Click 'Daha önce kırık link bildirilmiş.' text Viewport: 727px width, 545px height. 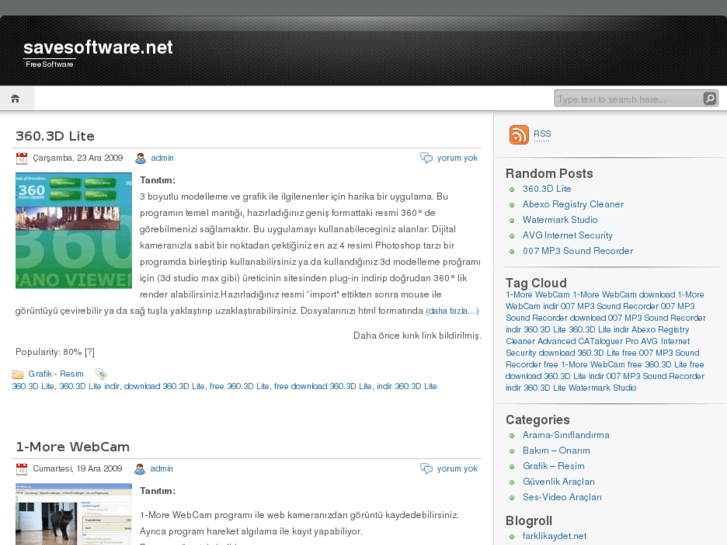click(417, 336)
